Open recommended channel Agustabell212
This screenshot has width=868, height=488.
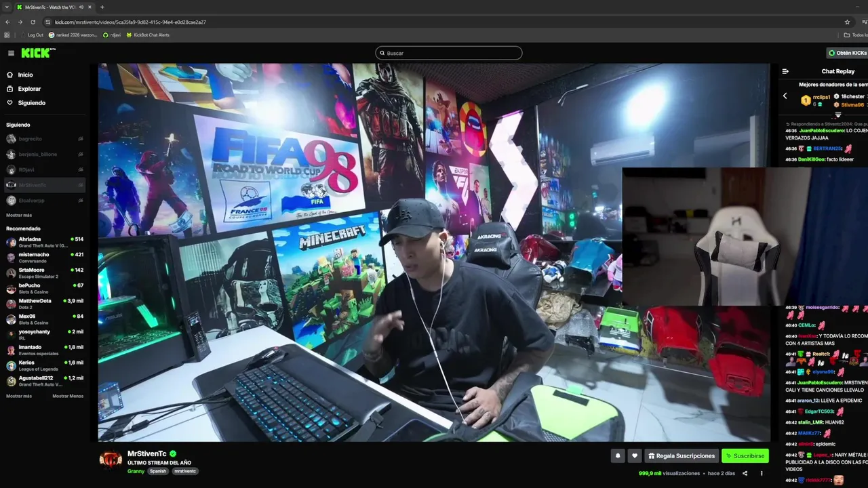[45, 381]
